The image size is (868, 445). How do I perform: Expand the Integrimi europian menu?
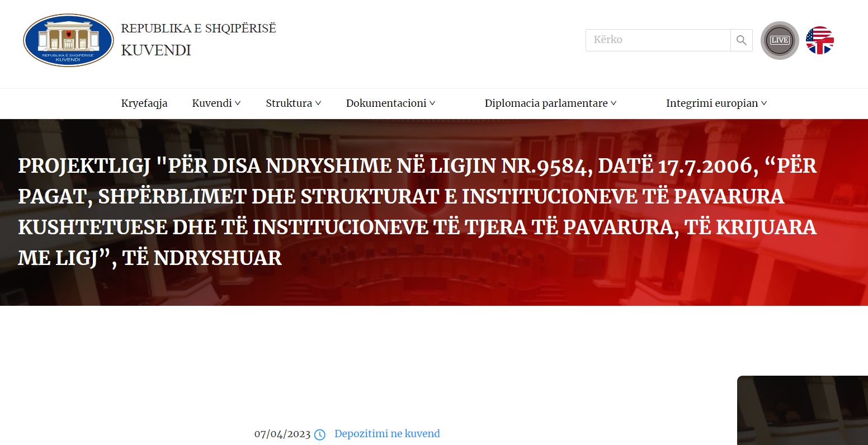click(716, 103)
